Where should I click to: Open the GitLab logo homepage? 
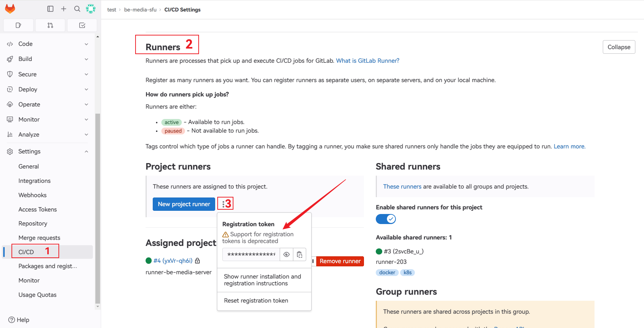coord(10,9)
